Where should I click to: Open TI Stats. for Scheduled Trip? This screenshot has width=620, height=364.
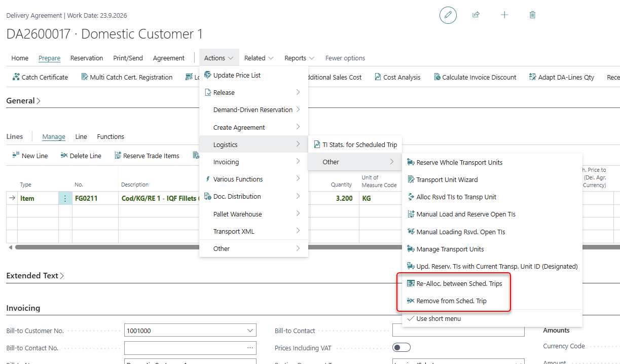point(355,144)
